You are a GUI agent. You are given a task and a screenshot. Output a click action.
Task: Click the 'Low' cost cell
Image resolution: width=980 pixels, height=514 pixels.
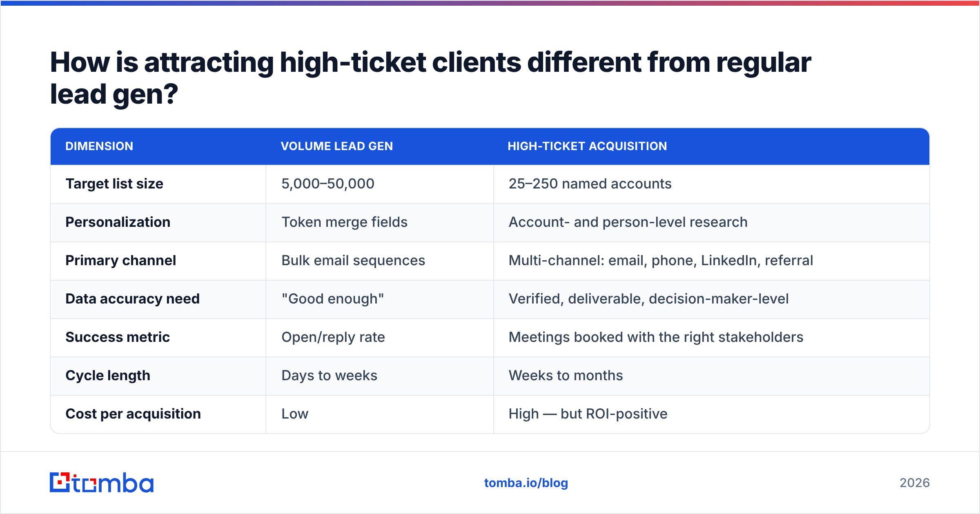click(295, 414)
